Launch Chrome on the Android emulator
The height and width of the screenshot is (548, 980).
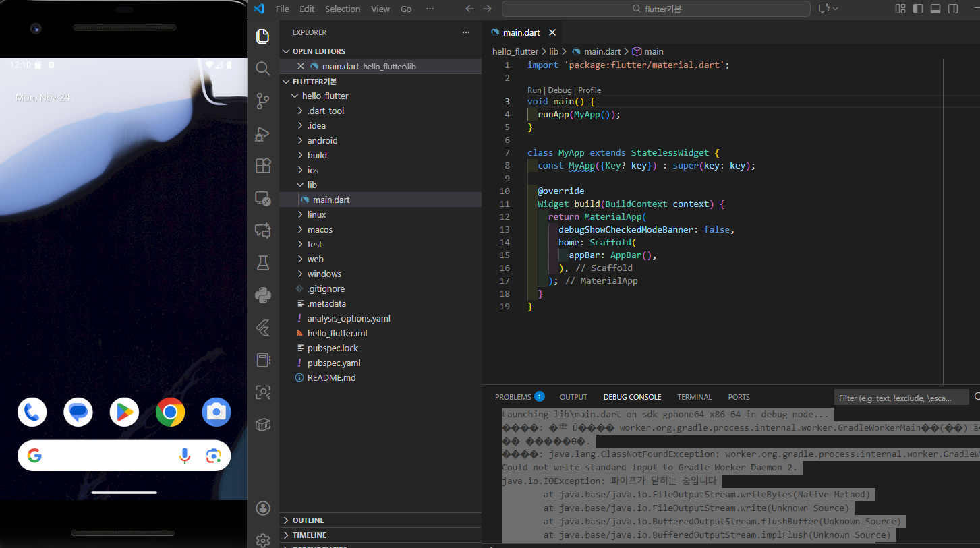click(x=170, y=412)
